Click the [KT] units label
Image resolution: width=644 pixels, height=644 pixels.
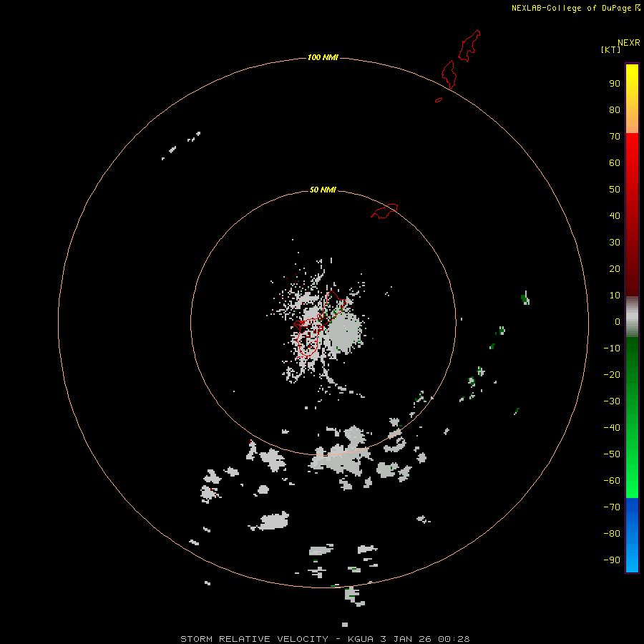611,49
